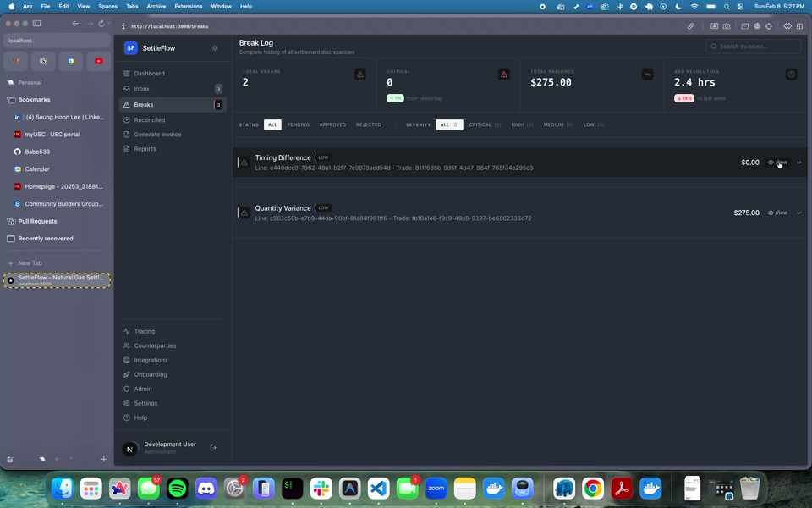The image size is (812, 508).
Task: Open the Tracing page
Action: pos(144,331)
